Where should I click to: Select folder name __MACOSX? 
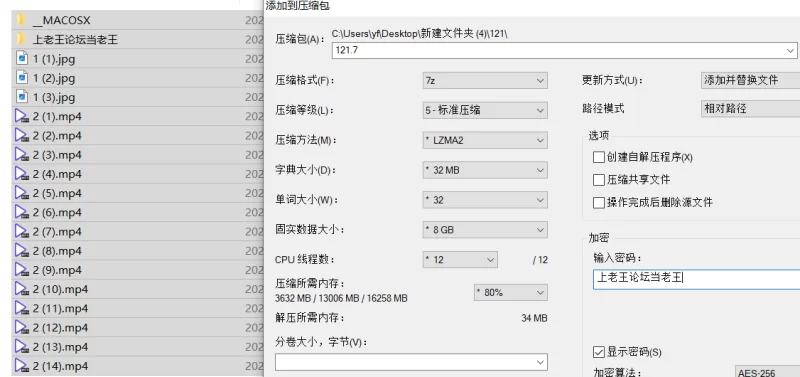(62, 20)
